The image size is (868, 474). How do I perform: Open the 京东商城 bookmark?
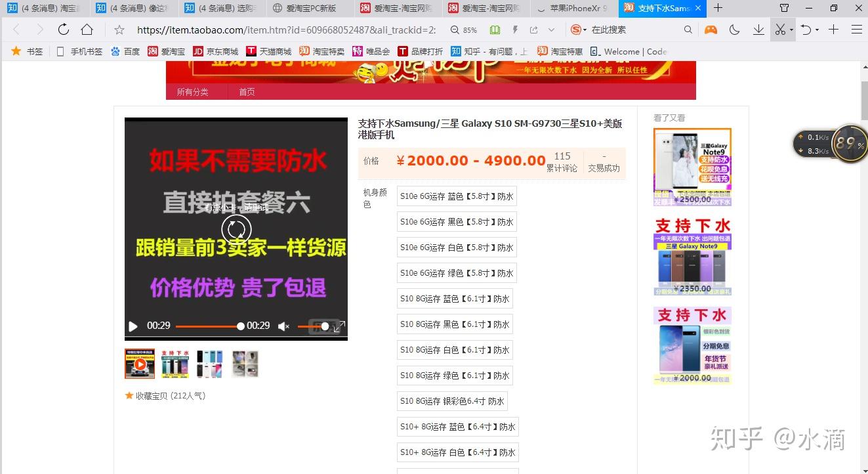point(215,51)
